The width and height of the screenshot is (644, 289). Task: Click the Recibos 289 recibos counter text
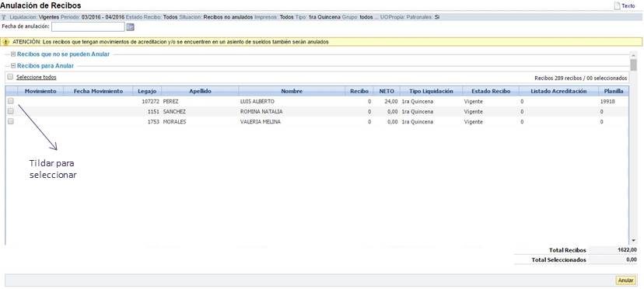point(581,78)
